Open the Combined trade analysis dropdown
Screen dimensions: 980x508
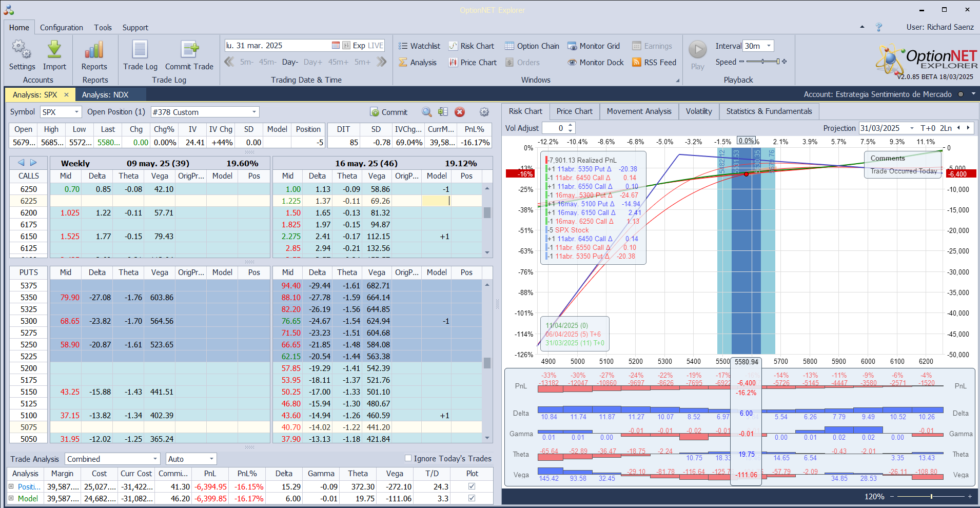pyautogui.click(x=155, y=459)
